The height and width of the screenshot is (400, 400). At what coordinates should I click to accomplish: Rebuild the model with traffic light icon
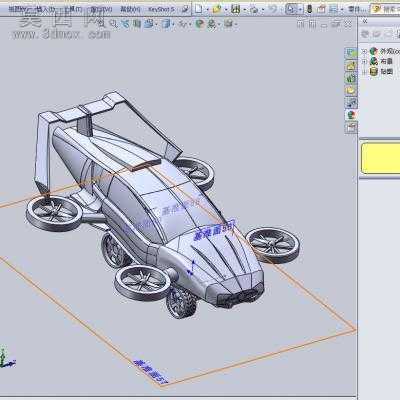click(309, 9)
